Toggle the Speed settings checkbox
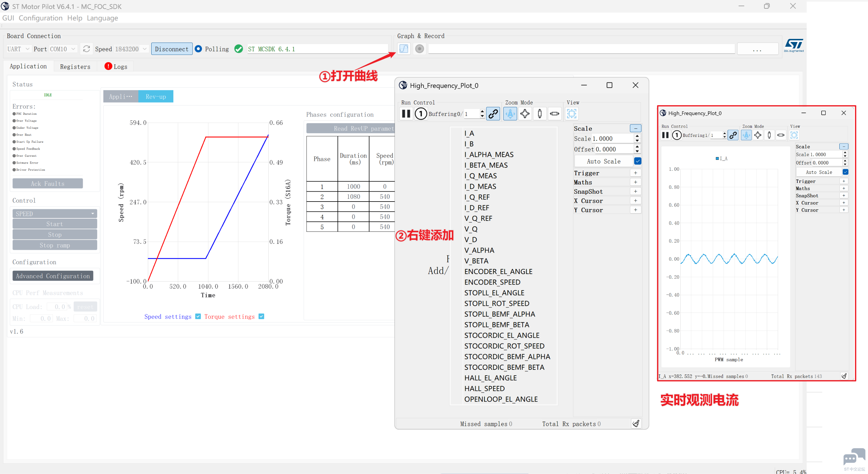Image resolution: width=868 pixels, height=474 pixels. tap(198, 316)
